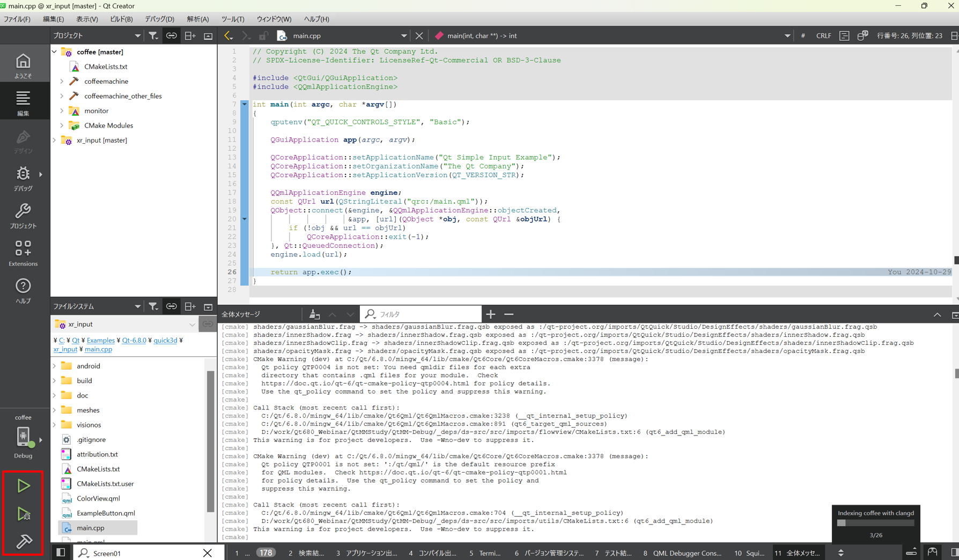This screenshot has height=560, width=959.
Task: Switch to Debug mode in the sidebar
Action: point(23,178)
